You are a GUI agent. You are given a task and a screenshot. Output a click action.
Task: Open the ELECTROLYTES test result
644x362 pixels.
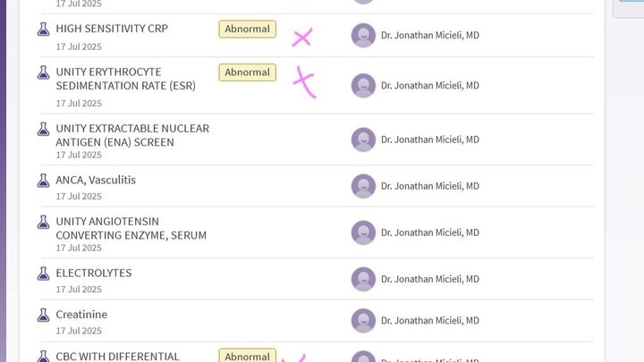(x=93, y=273)
